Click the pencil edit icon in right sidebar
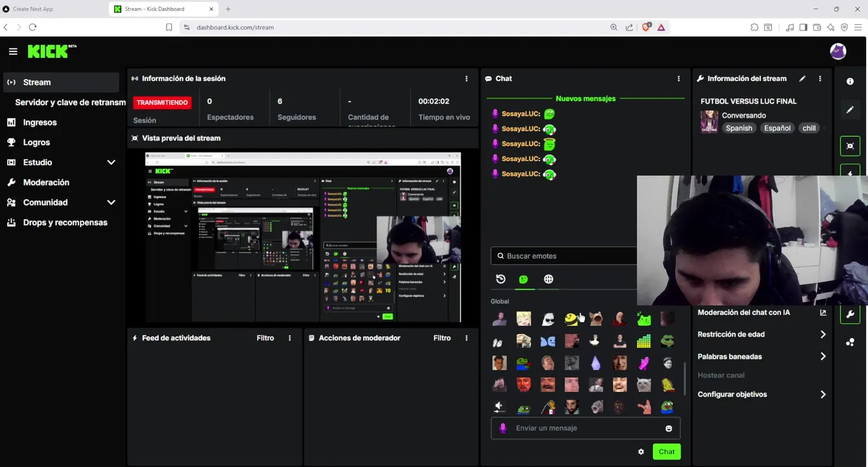868x467 pixels. click(850, 110)
